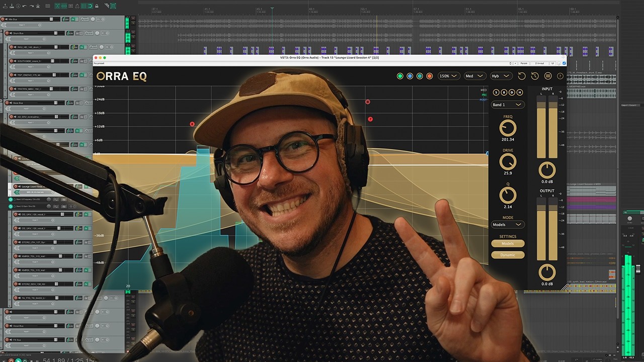Image resolution: width=644 pixels, height=362 pixels.
Task: Toggle the D button above Band 1
Action: point(512,92)
